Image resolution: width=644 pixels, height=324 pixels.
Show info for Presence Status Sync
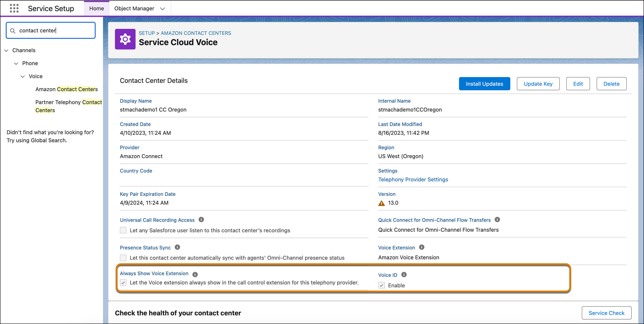click(177, 247)
